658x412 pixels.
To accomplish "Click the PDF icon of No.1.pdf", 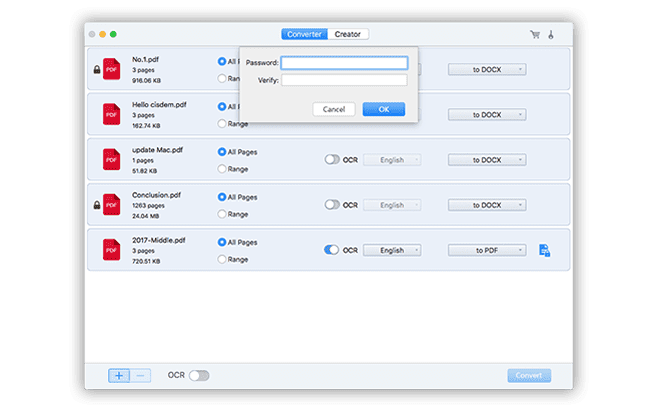I will [x=112, y=69].
